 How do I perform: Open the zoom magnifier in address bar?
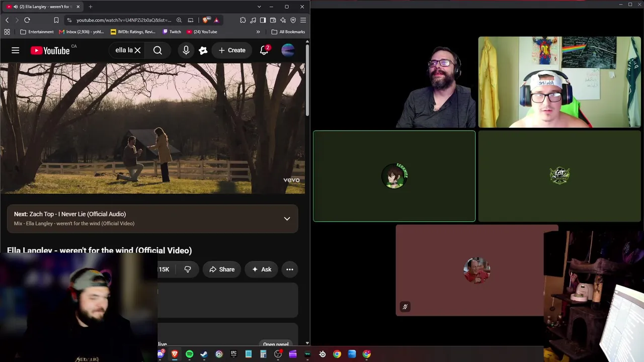[x=179, y=20]
